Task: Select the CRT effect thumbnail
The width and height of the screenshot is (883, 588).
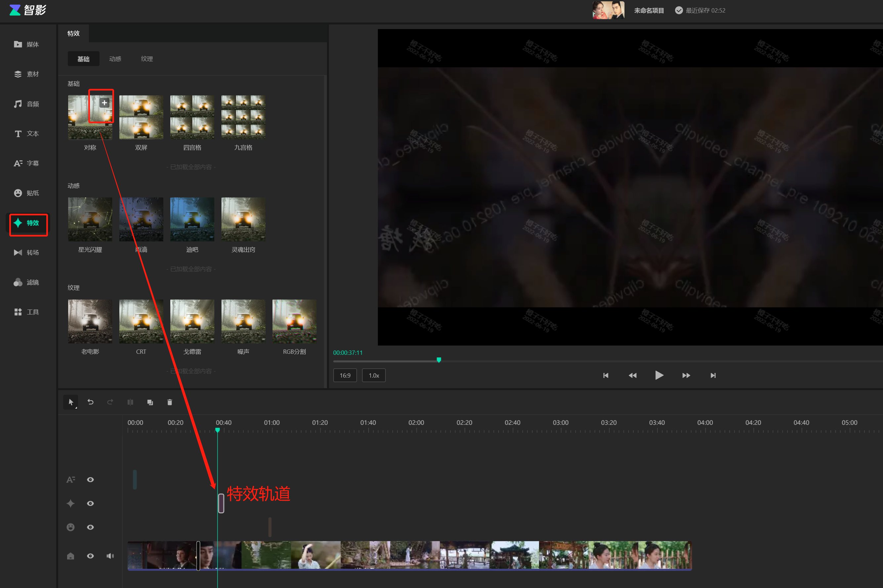Action: point(141,321)
